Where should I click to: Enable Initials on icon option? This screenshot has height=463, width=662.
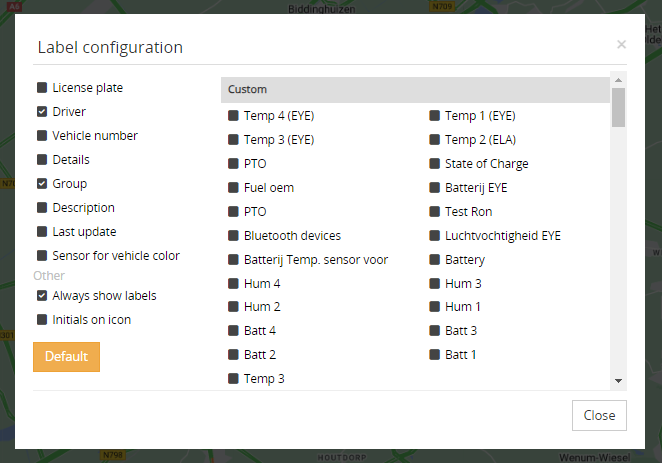(x=42, y=319)
